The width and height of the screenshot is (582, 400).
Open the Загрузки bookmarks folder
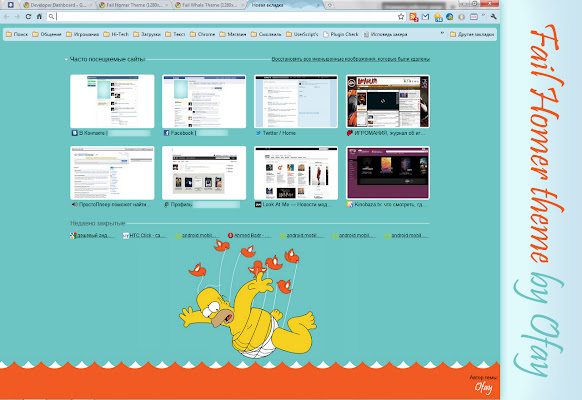pos(147,34)
